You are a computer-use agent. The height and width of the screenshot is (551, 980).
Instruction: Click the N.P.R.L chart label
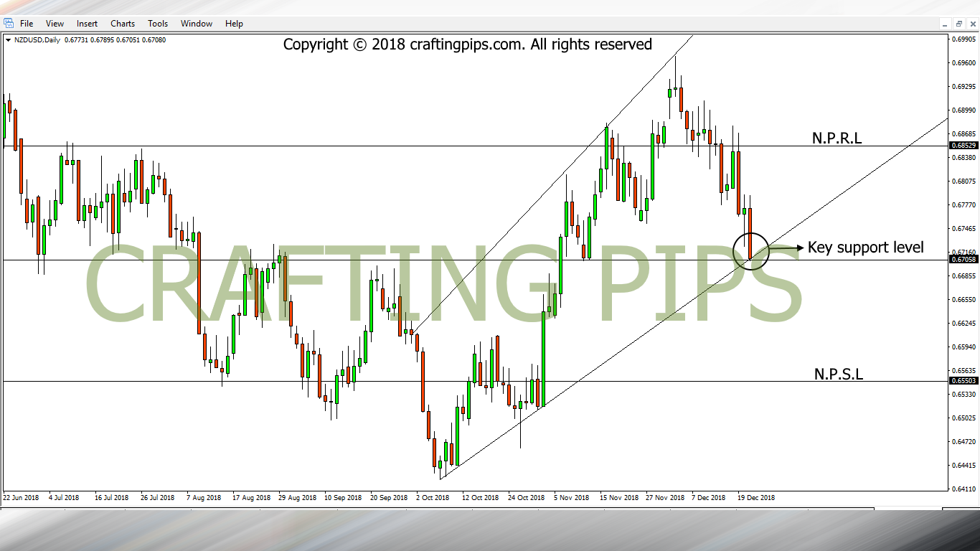[x=837, y=138]
